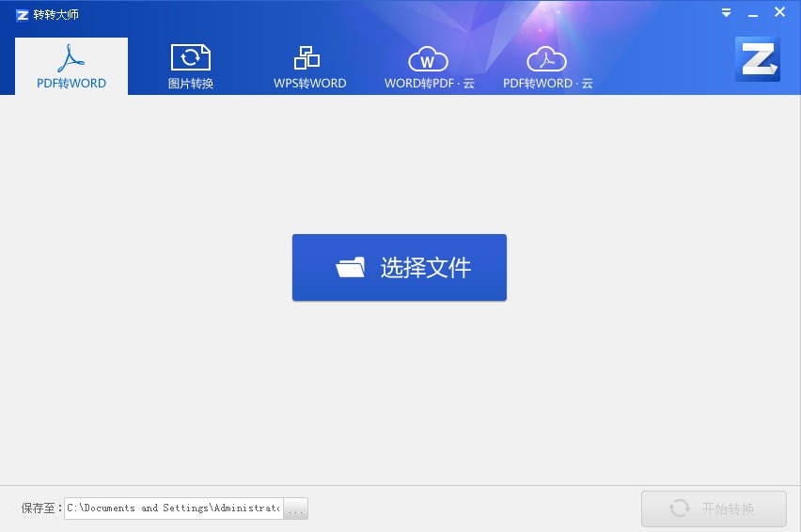Click the 保存至 save path field
801x532 pixels.
click(174, 509)
